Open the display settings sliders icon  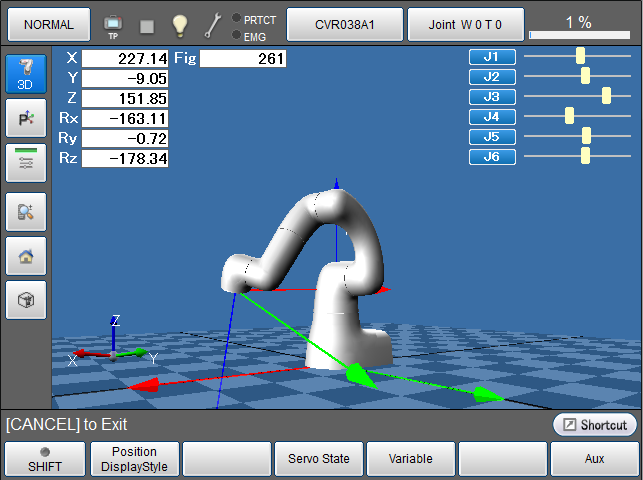[x=25, y=163]
